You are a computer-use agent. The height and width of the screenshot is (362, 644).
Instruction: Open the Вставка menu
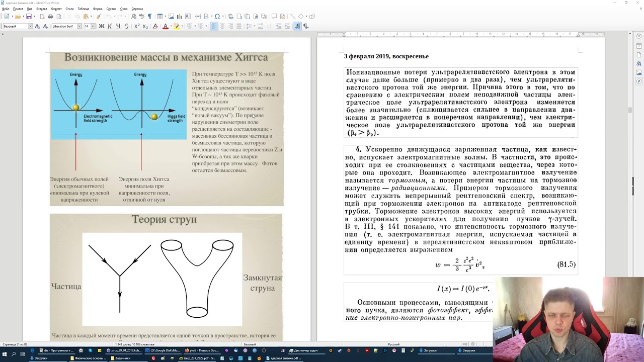point(42,9)
